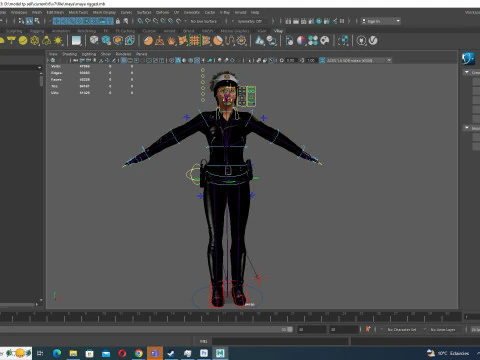Image resolution: width=480 pixels, height=360 pixels.
Task: Click the V-Ray proxy cube shelf icon
Action: 94,41
